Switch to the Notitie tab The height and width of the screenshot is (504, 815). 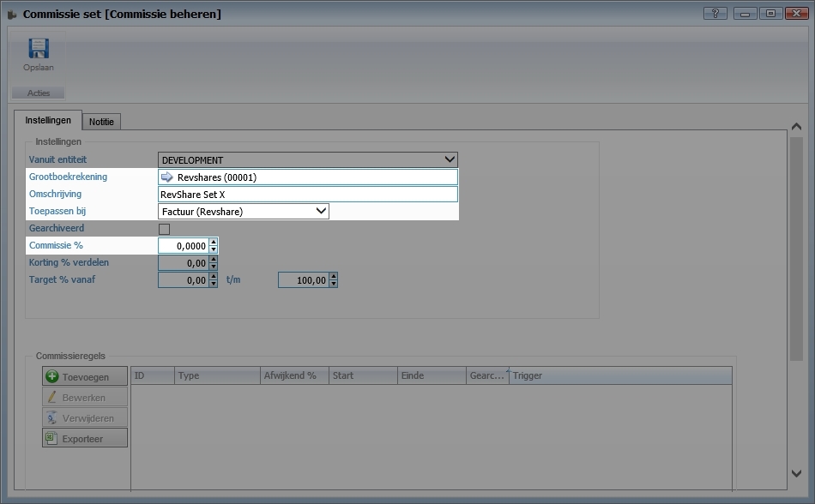click(x=101, y=122)
